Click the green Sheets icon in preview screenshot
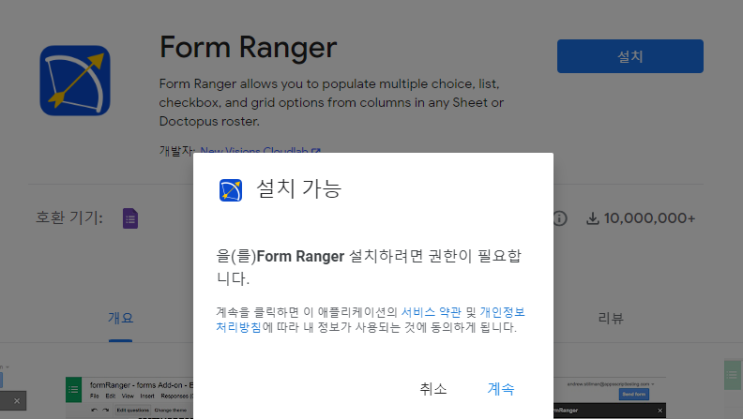This screenshot has height=419, width=743. click(73, 390)
